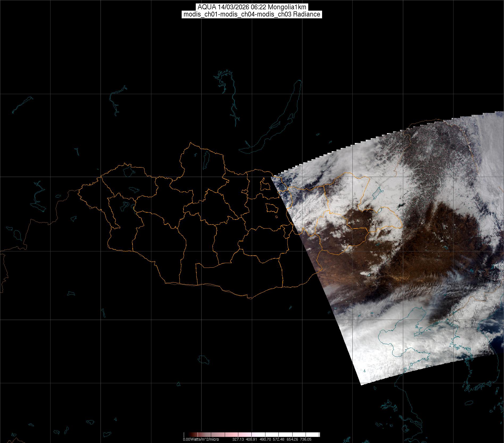
Task: Click the 327.13 colorbar value label
Action: (x=238, y=440)
